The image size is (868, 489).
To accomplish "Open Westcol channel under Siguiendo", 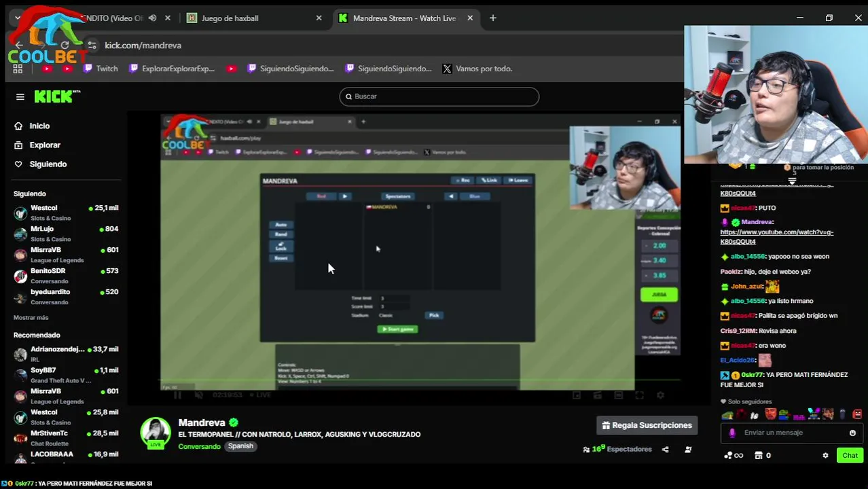I will pos(66,213).
